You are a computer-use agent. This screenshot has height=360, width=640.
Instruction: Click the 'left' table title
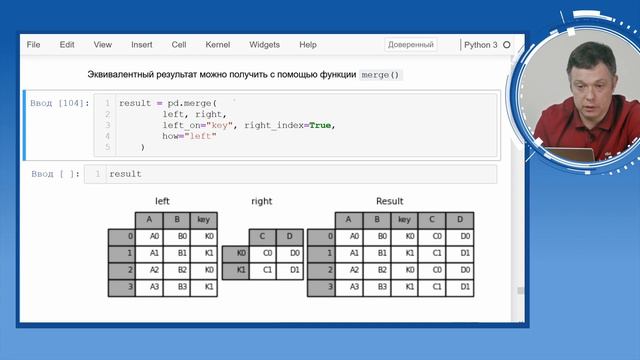click(x=162, y=201)
